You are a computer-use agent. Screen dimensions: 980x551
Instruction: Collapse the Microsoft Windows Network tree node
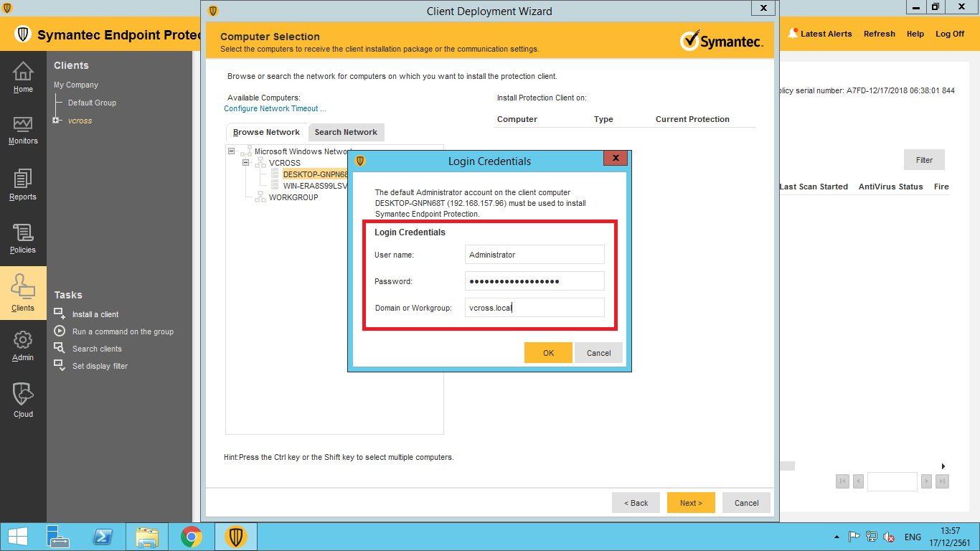231,151
